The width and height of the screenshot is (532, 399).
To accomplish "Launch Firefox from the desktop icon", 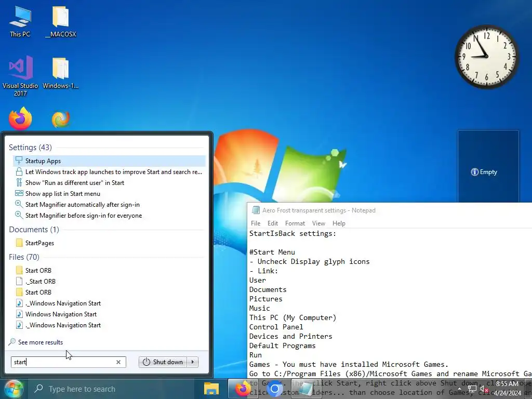I will 20,119.
